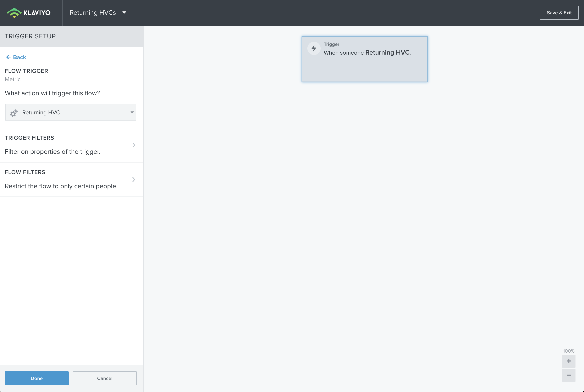584x392 pixels.
Task: Click the Returning HVCs flow title
Action: 93,12
